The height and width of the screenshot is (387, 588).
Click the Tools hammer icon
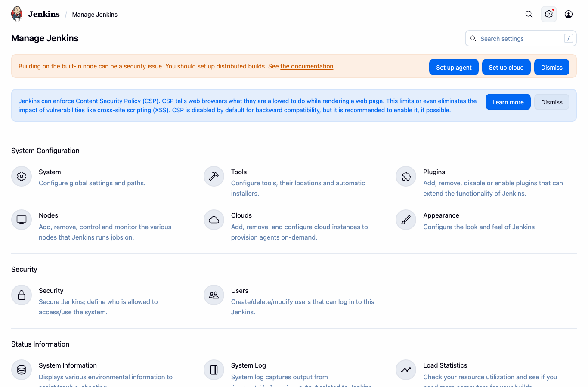(214, 176)
